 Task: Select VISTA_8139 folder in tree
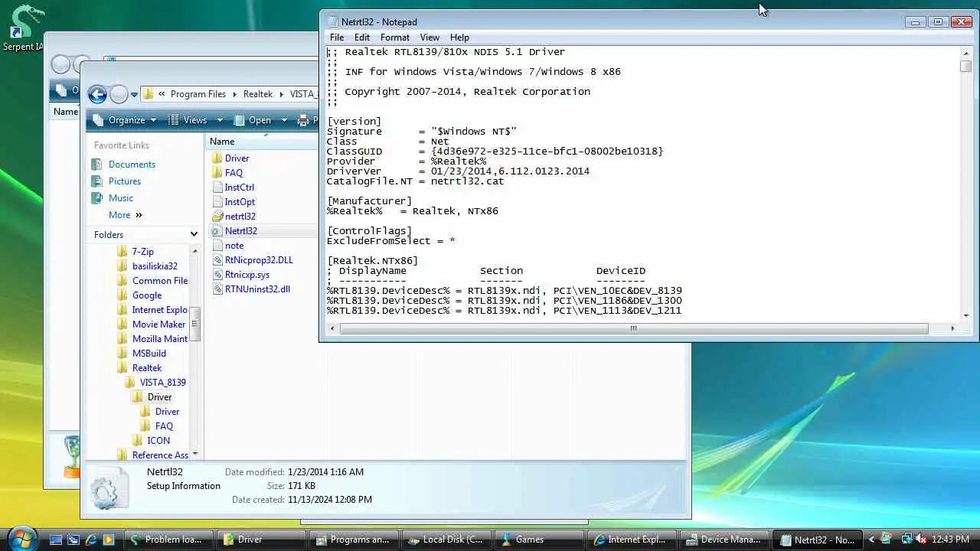pyautogui.click(x=162, y=383)
